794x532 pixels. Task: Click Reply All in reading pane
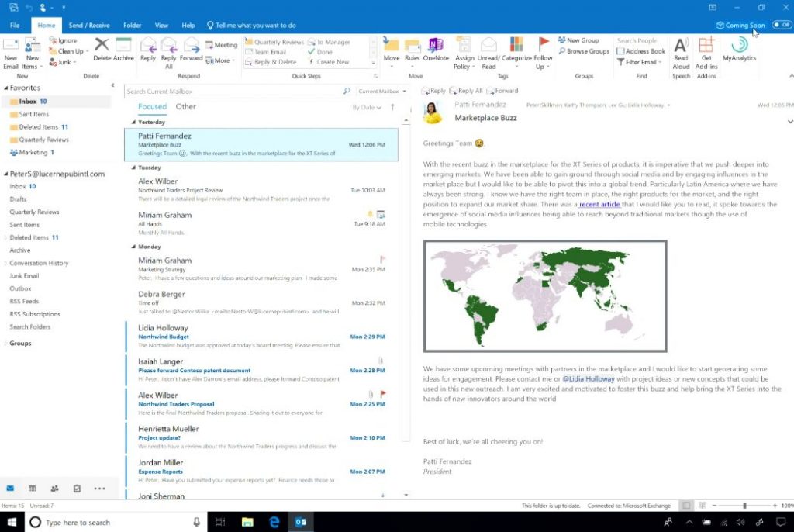466,91
